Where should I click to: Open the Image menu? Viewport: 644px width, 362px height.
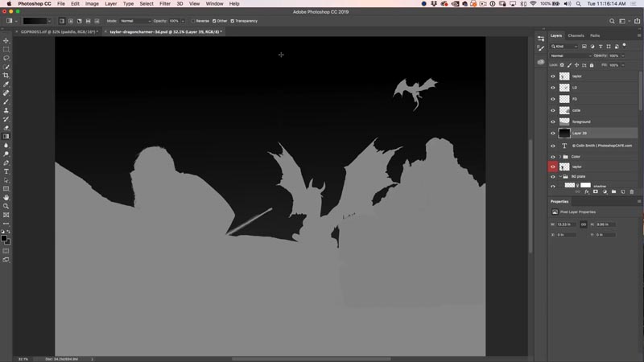click(92, 4)
